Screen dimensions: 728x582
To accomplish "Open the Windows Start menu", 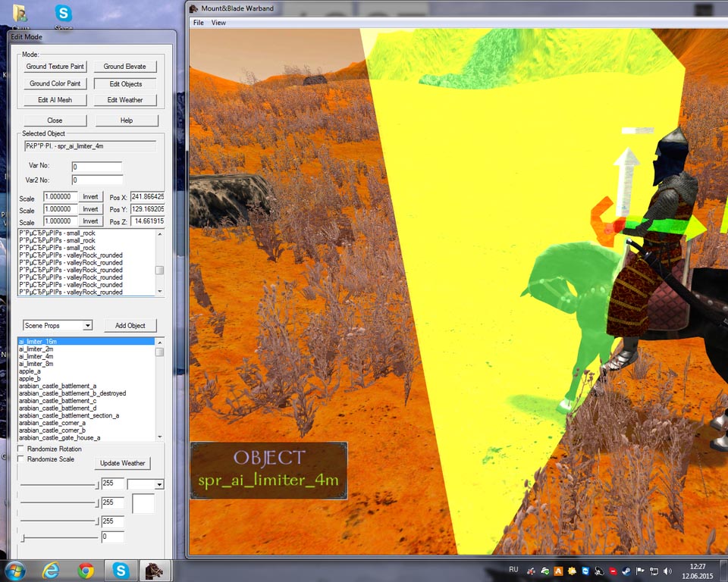I will tap(15, 569).
